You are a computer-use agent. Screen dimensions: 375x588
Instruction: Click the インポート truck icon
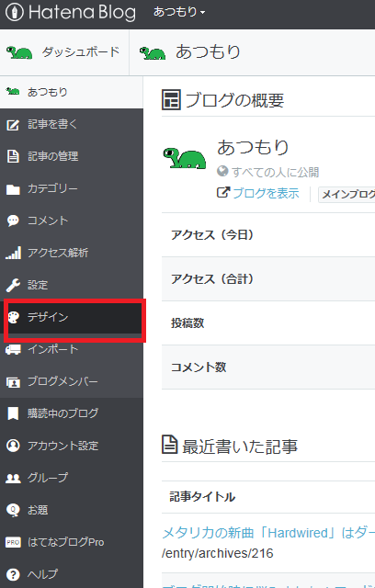point(13,350)
